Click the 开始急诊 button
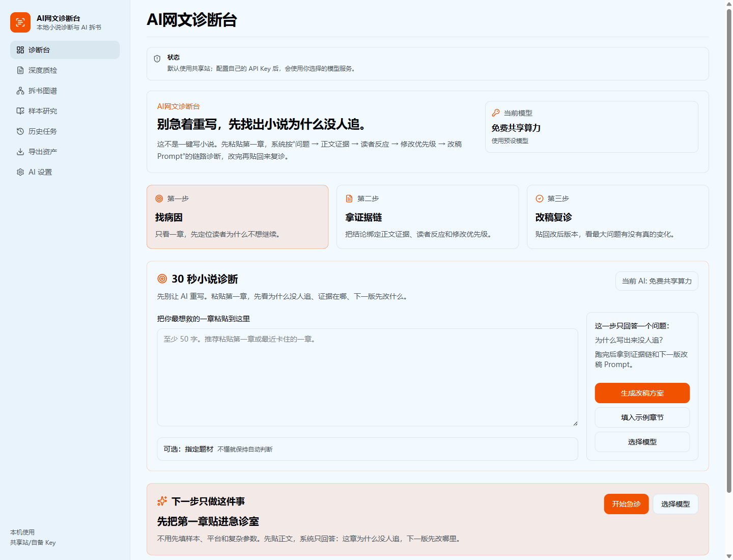733x560 pixels. pyautogui.click(x=627, y=504)
